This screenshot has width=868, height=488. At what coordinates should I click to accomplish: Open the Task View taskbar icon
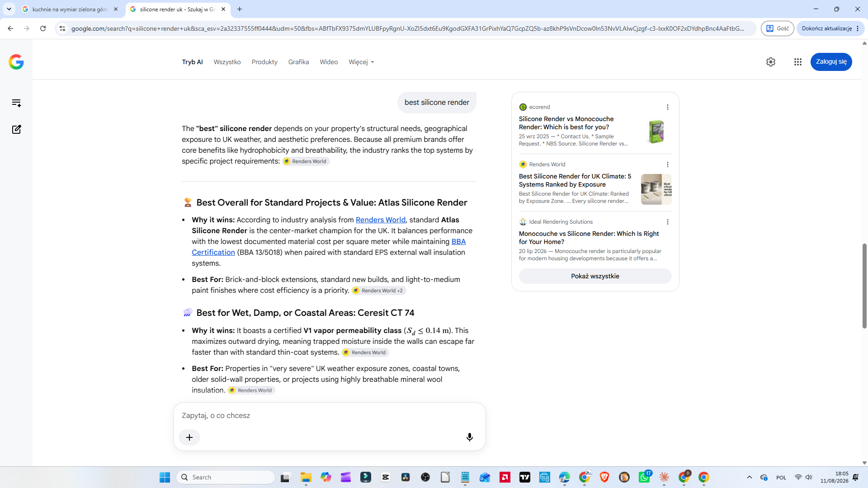(285, 477)
